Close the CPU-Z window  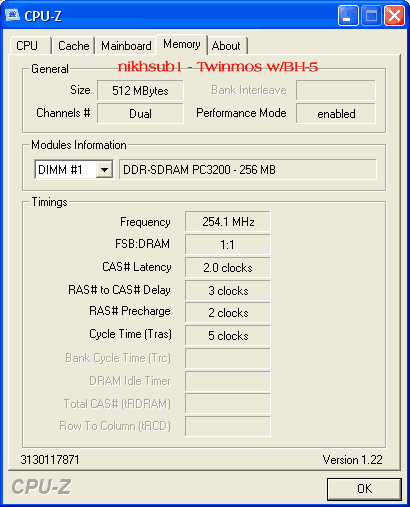point(395,15)
